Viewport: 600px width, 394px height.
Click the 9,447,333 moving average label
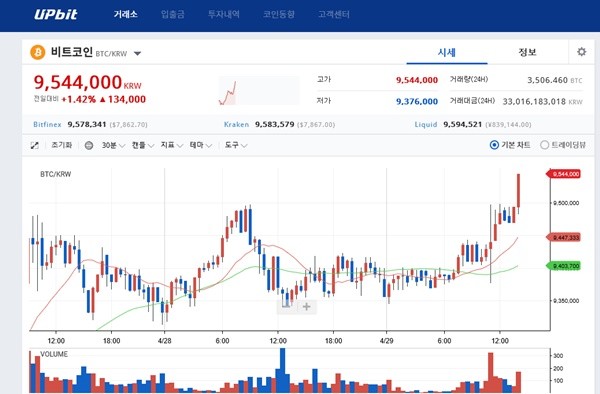click(563, 238)
